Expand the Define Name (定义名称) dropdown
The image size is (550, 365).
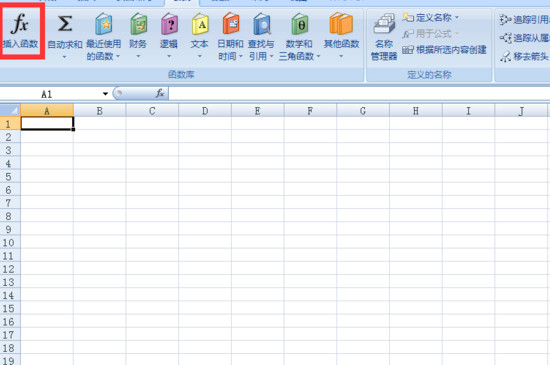click(x=457, y=17)
